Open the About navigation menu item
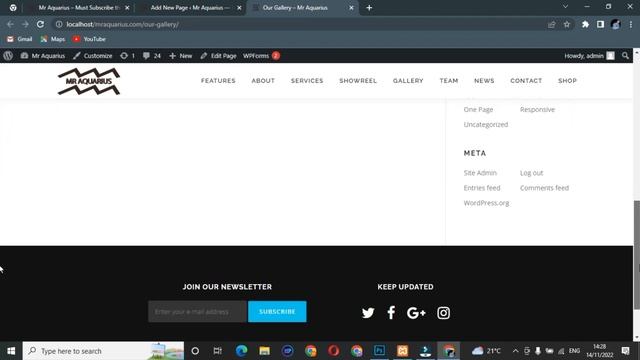Image resolution: width=640 pixels, height=360 pixels. tap(263, 81)
